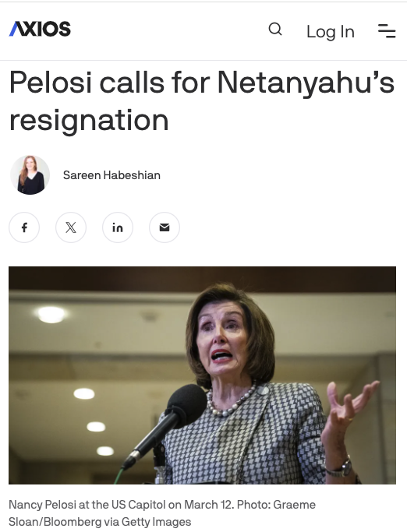407x532 pixels.
Task: Click the article headline text
Action: (202, 100)
